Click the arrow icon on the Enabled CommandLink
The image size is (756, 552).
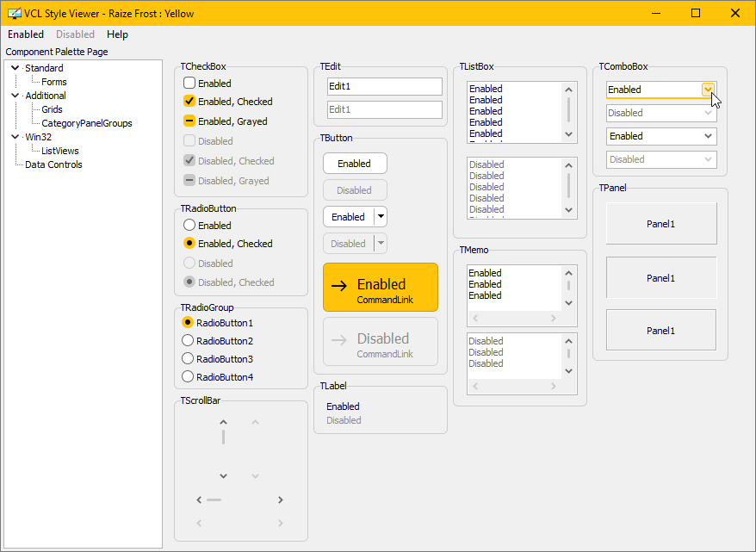[x=339, y=287]
